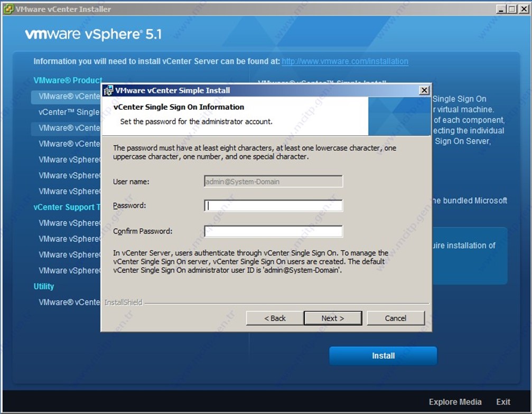The width and height of the screenshot is (532, 414).
Task: Click the 'User name:' label
Action: (x=131, y=182)
